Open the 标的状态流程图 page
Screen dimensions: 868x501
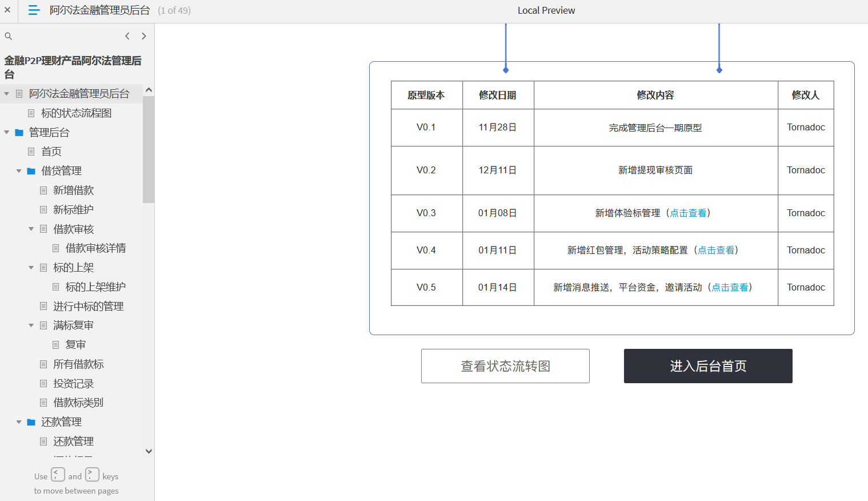tap(77, 113)
